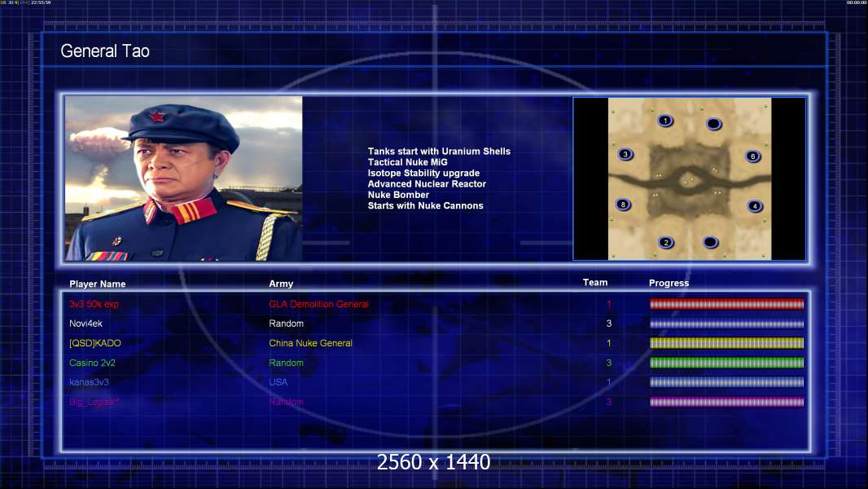This screenshot has width=868, height=489.
Task: Select player [QSD]KADO
Action: [x=95, y=343]
